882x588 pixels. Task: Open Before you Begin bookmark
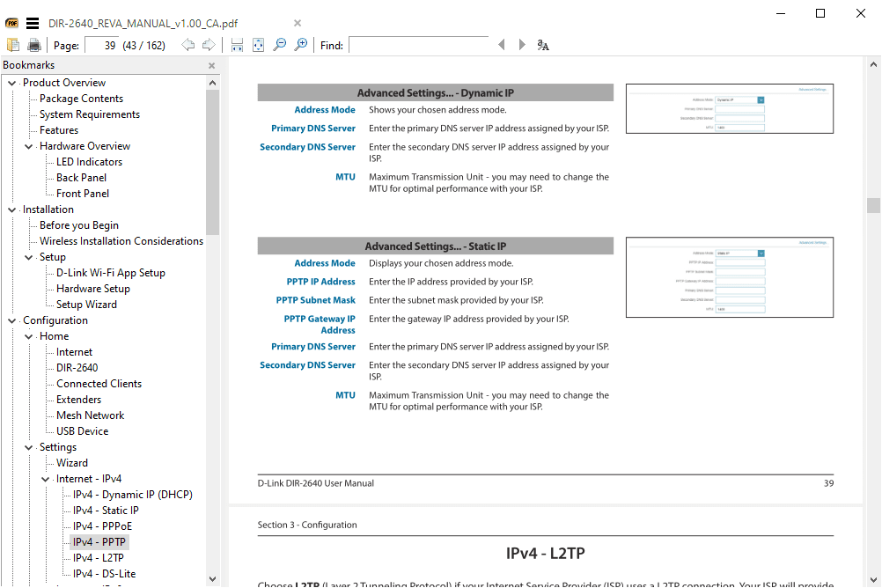click(x=78, y=225)
